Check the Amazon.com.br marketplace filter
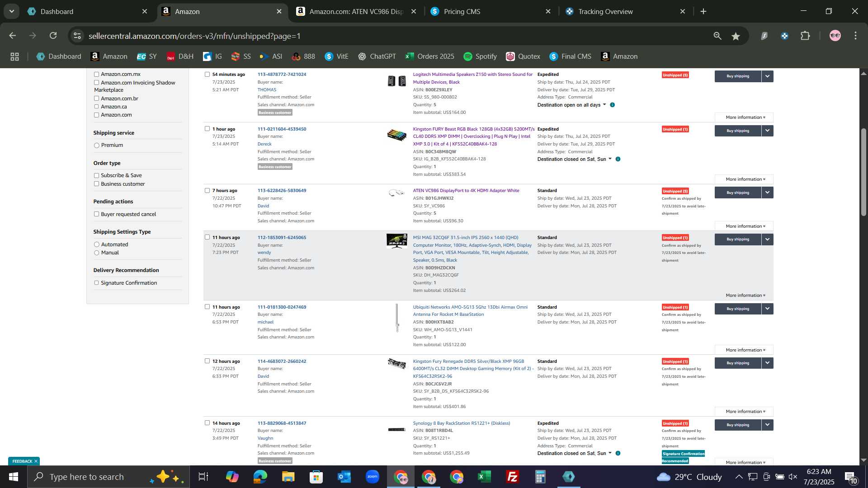This screenshot has height=488, width=868. pos(96,99)
